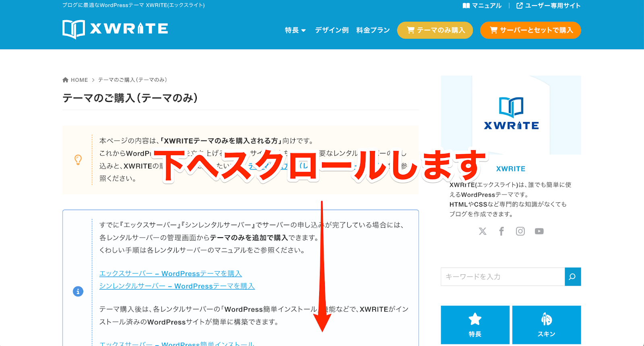Screen dimensions: 644x346
Task: Expand the 特長 dropdown menu
Action: pyautogui.click(x=295, y=30)
